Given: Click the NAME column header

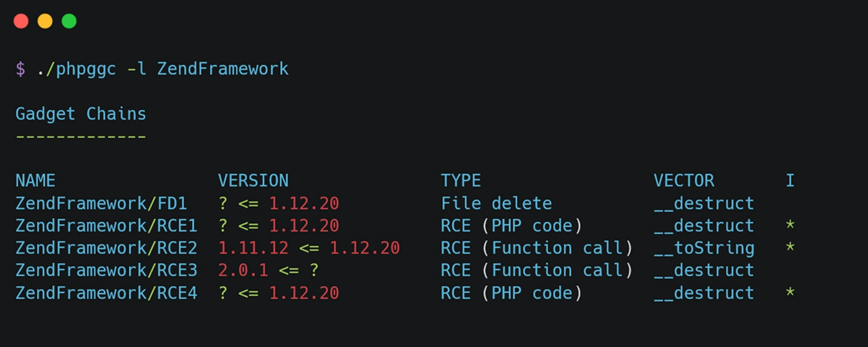Looking at the screenshot, I should pyautogui.click(x=35, y=181).
